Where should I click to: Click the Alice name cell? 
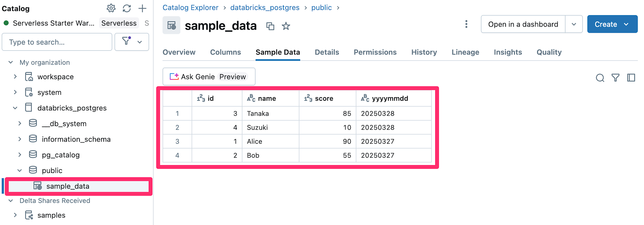click(270, 141)
